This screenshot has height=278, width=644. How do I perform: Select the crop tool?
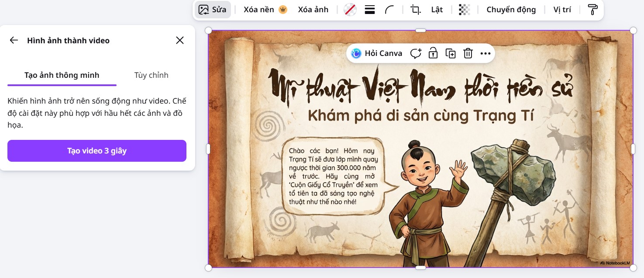416,10
